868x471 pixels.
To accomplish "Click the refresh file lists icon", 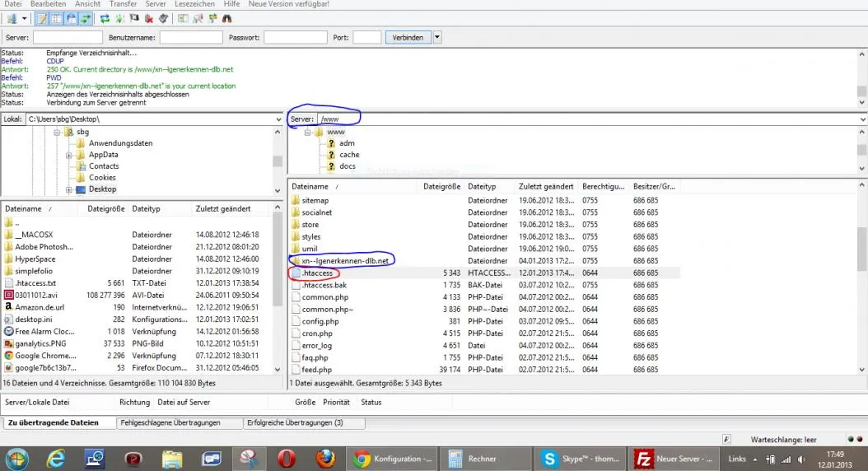I will click(x=105, y=19).
